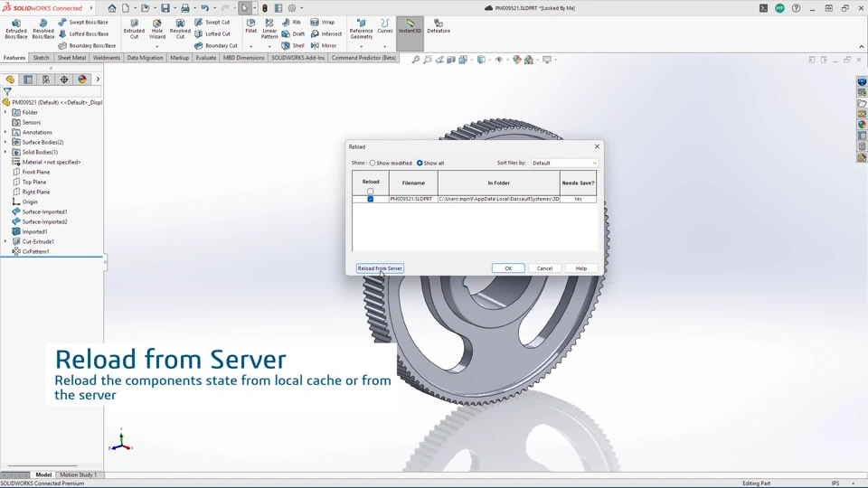Select the Shell tool
This screenshot has width=868, height=488.
pyautogui.click(x=293, y=45)
